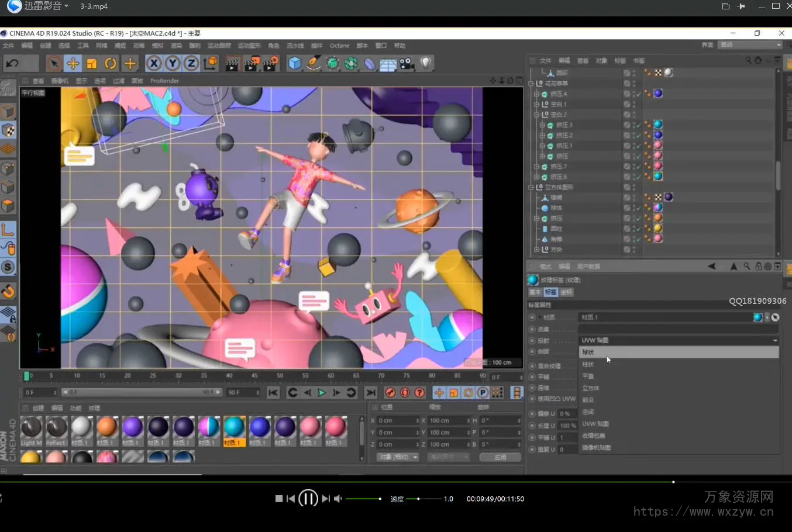Open the Octane menu in menu bar
The width and height of the screenshot is (792, 532).
click(x=339, y=46)
